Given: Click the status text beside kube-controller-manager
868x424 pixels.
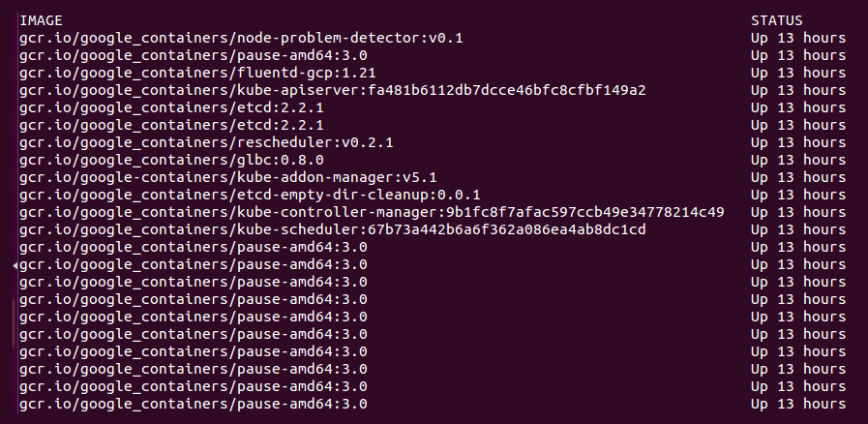Looking at the screenshot, I should pos(797,213).
